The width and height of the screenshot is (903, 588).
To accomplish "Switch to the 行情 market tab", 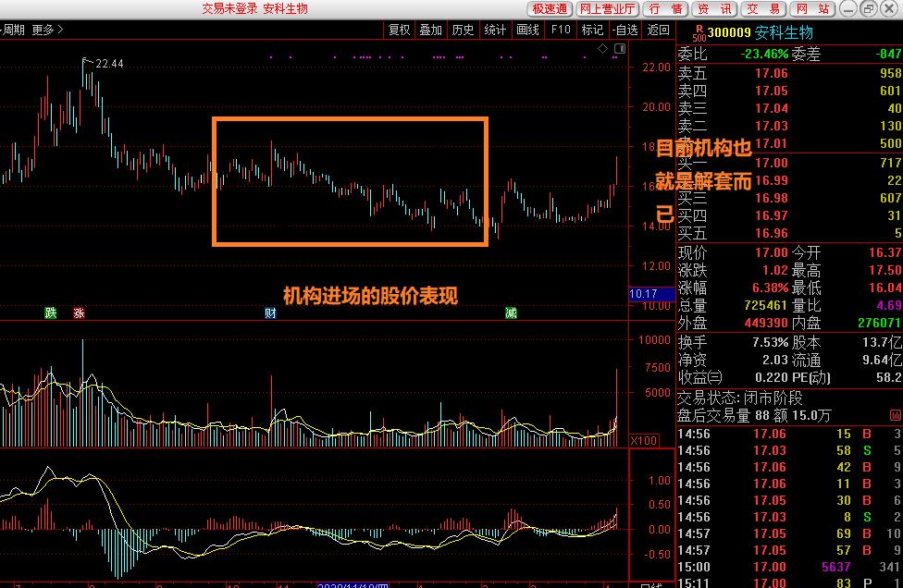I will (665, 8).
